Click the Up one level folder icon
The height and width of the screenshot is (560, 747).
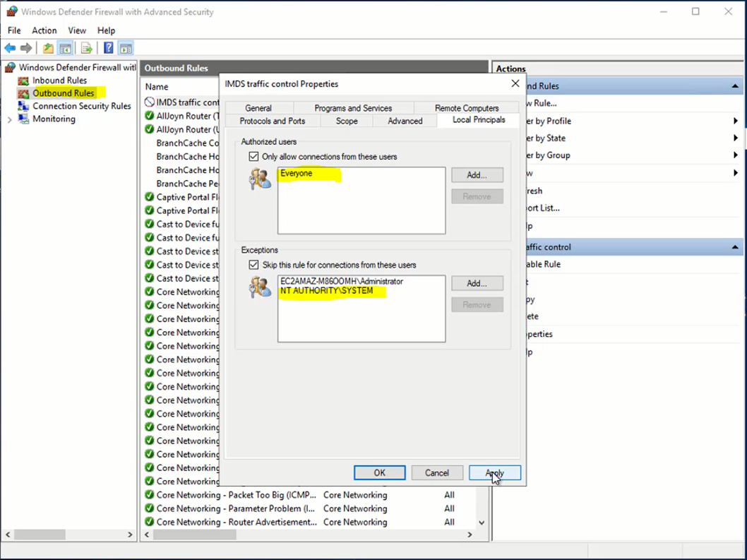click(x=48, y=47)
